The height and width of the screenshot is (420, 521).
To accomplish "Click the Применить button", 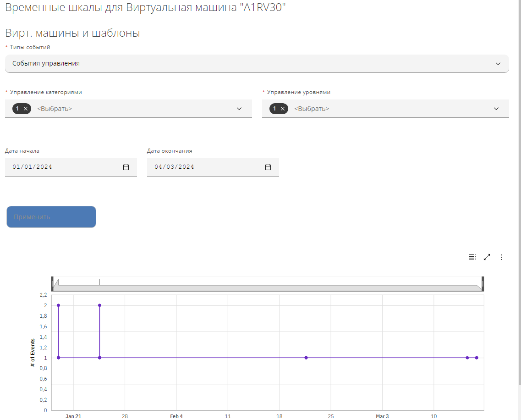I will 51,217.
